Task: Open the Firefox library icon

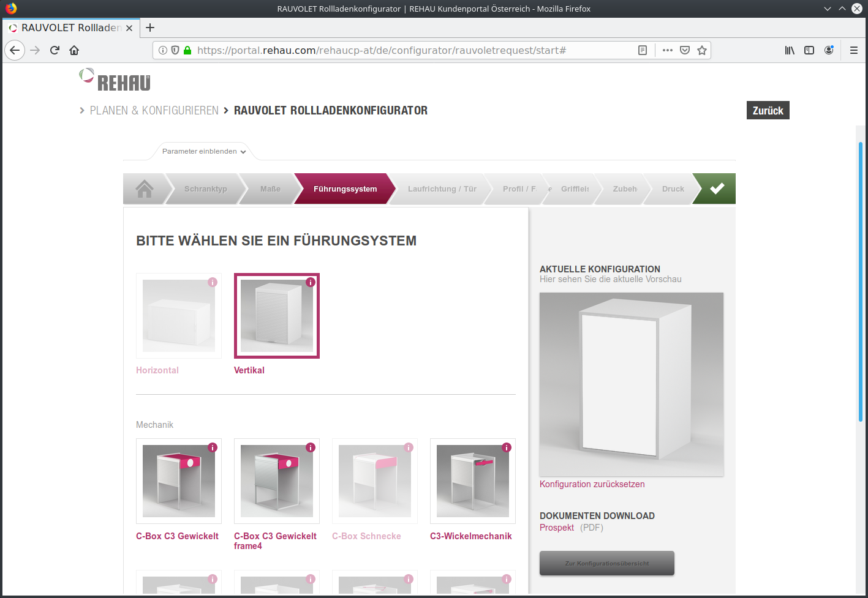Action: [x=790, y=50]
